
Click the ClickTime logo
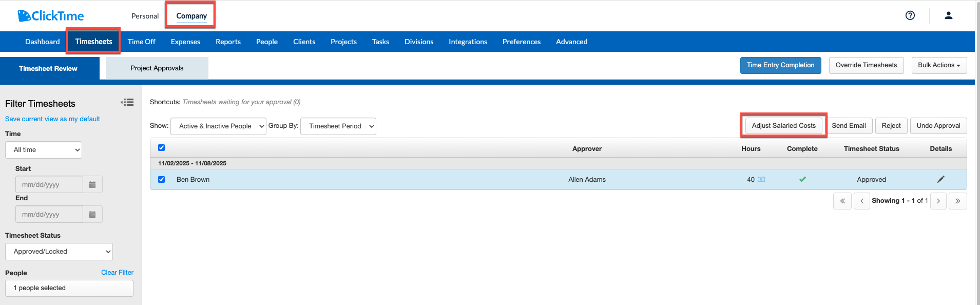[x=51, y=16]
